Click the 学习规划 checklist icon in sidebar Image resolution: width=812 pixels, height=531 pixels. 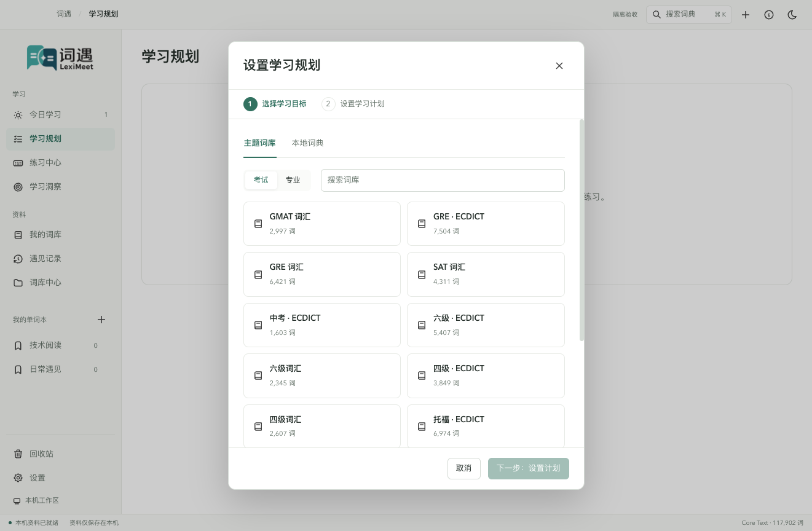(18, 139)
